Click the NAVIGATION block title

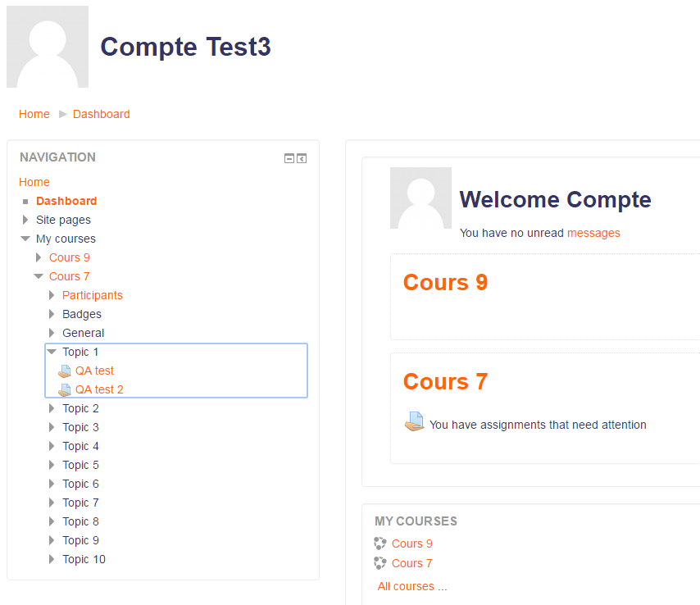coord(57,157)
